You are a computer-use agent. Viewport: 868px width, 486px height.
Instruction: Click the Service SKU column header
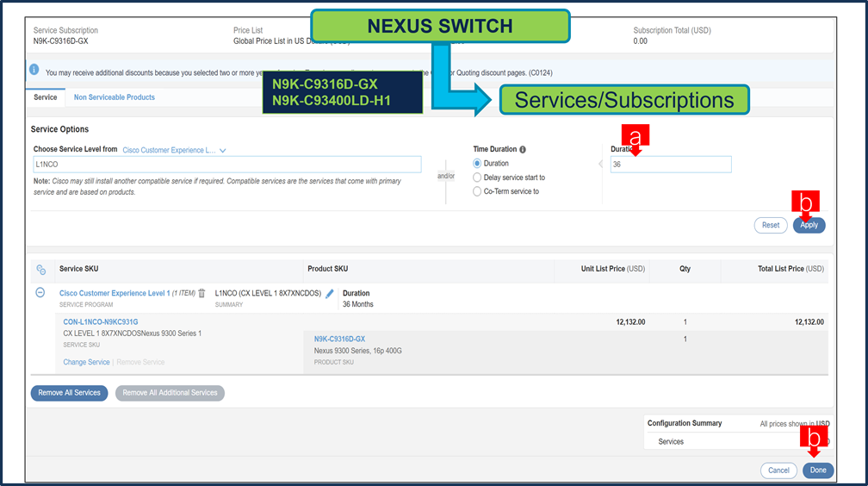78,269
